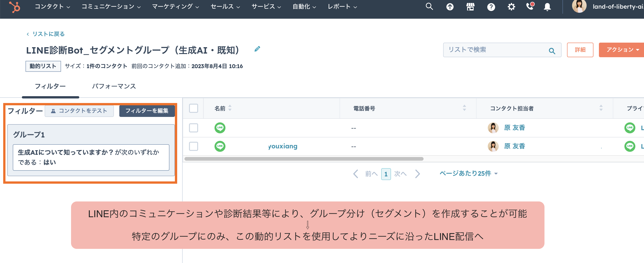This screenshot has height=263, width=644.
Task: Click the LINE icon beside the first contact
Action: [x=220, y=128]
